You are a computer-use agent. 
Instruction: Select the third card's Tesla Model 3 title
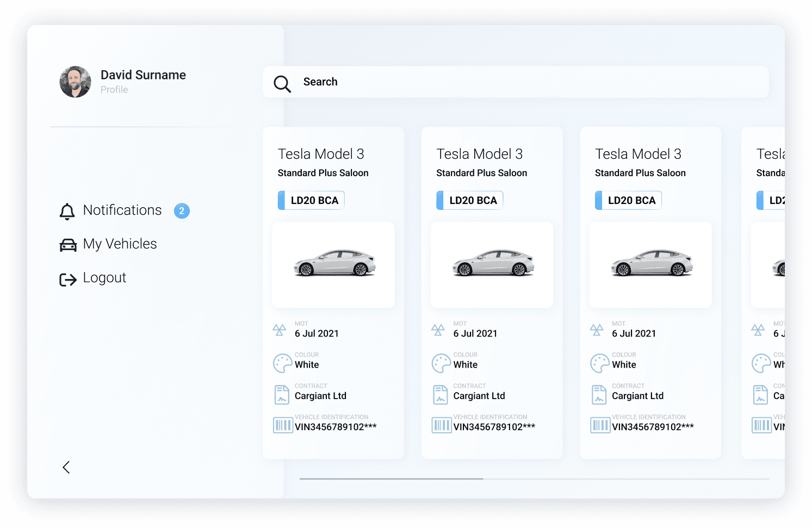click(x=638, y=154)
